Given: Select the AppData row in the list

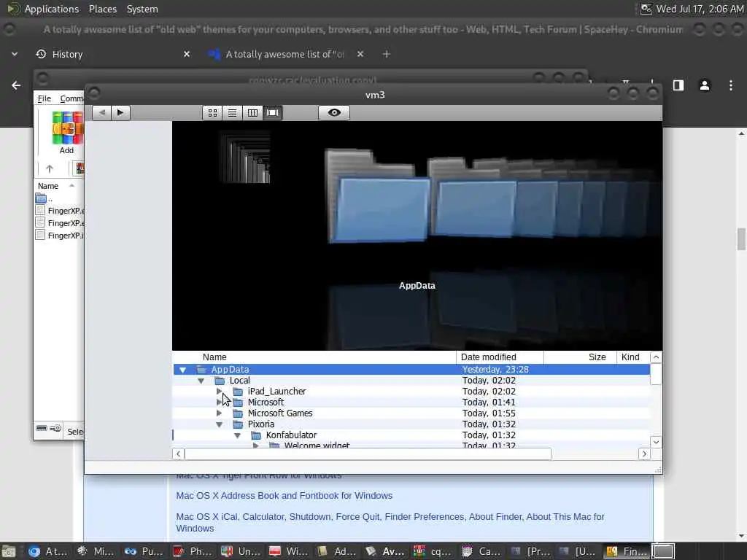Looking at the screenshot, I should pyautogui.click(x=411, y=370).
